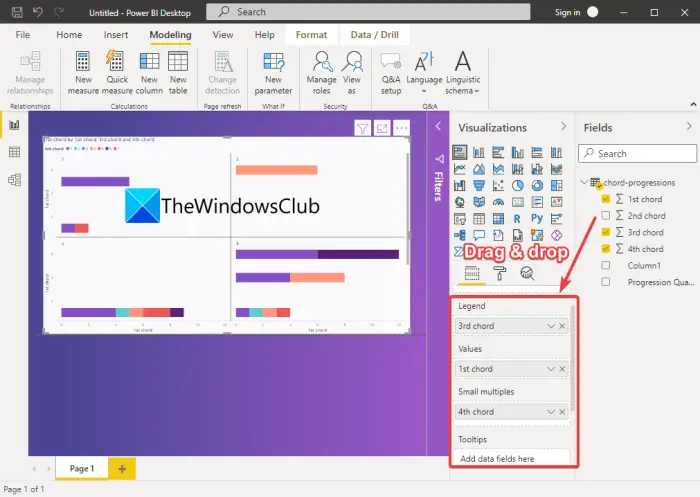Remove 1st chord from Values
Viewport: 700px width, 497px height.
tap(562, 369)
